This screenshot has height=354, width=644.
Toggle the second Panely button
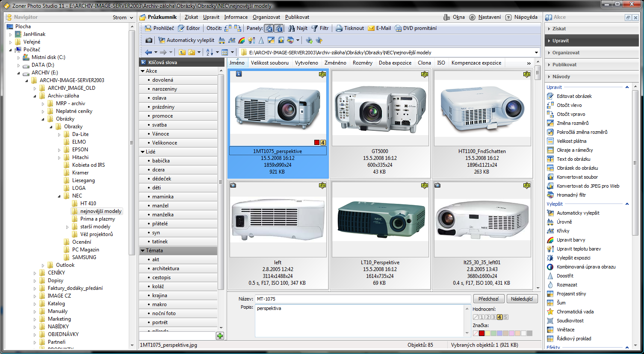(278, 28)
